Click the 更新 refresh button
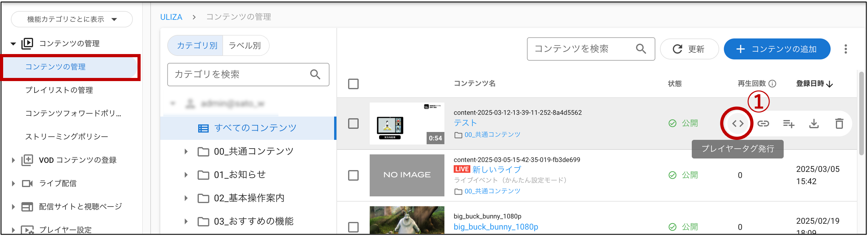This screenshot has height=236, width=868. click(689, 49)
